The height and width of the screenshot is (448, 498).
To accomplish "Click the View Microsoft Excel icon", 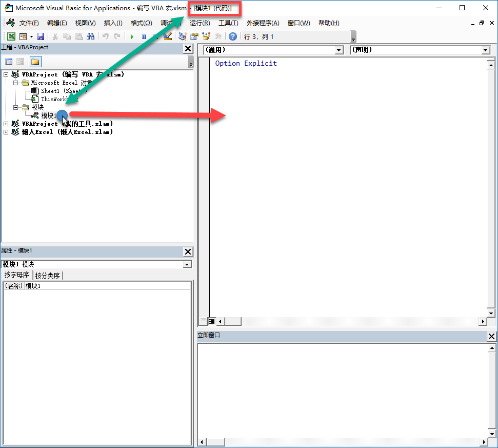I will pos(11,36).
